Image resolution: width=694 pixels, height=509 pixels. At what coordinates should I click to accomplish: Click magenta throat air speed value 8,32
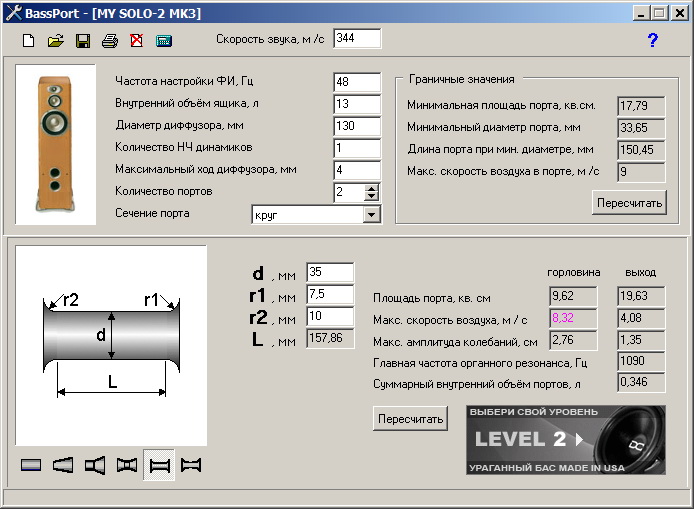[x=573, y=318]
